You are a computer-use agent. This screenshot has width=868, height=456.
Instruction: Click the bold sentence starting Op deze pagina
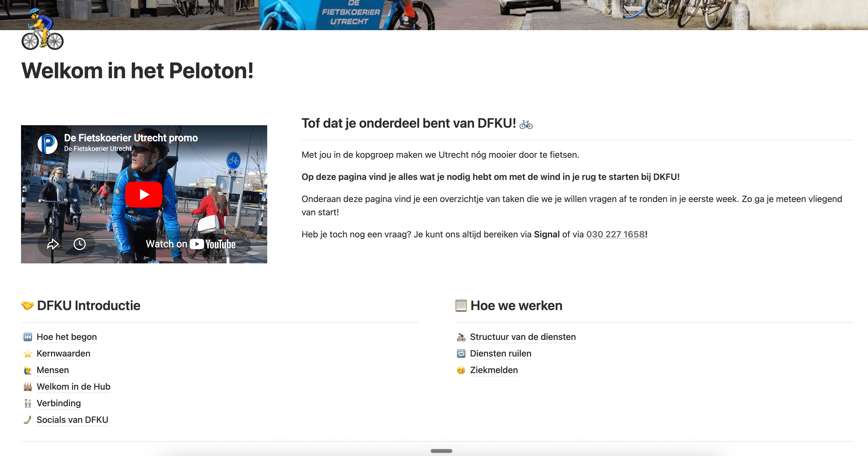click(x=490, y=177)
